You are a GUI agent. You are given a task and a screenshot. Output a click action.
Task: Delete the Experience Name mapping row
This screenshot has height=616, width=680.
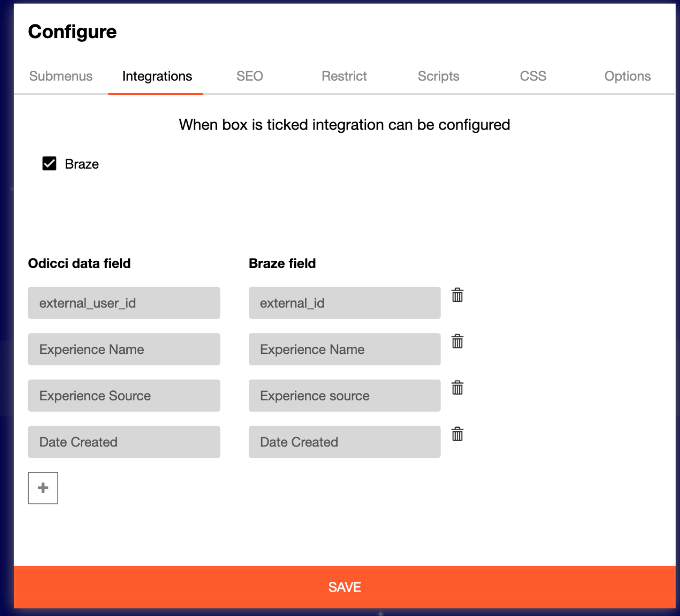pos(457,341)
